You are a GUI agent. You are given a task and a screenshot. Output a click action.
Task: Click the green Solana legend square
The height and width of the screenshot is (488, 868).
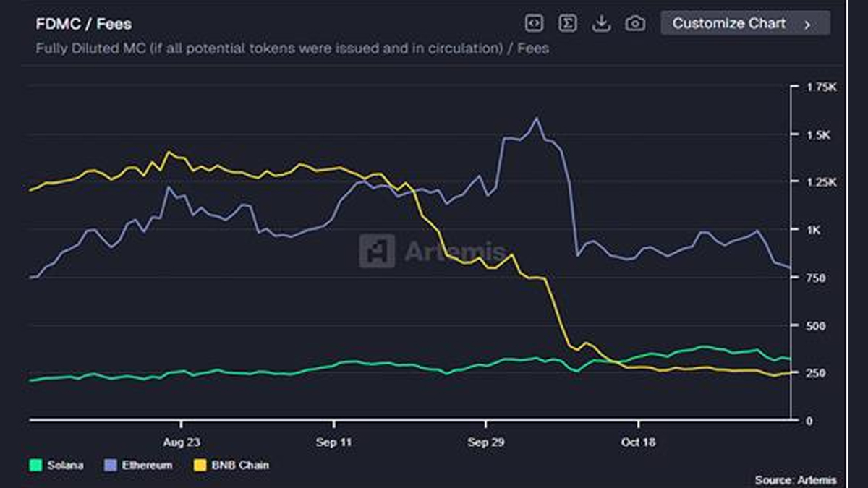tap(35, 465)
